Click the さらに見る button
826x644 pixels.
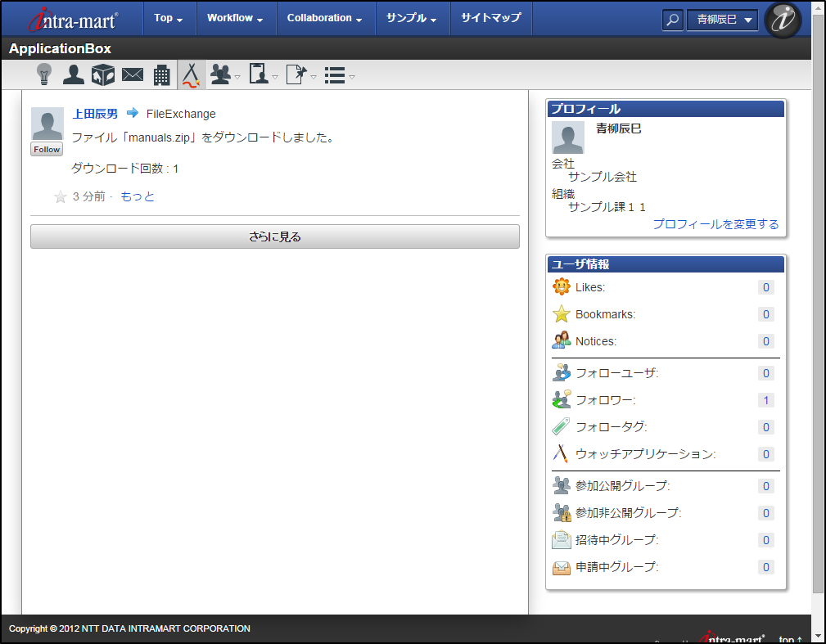coord(275,237)
